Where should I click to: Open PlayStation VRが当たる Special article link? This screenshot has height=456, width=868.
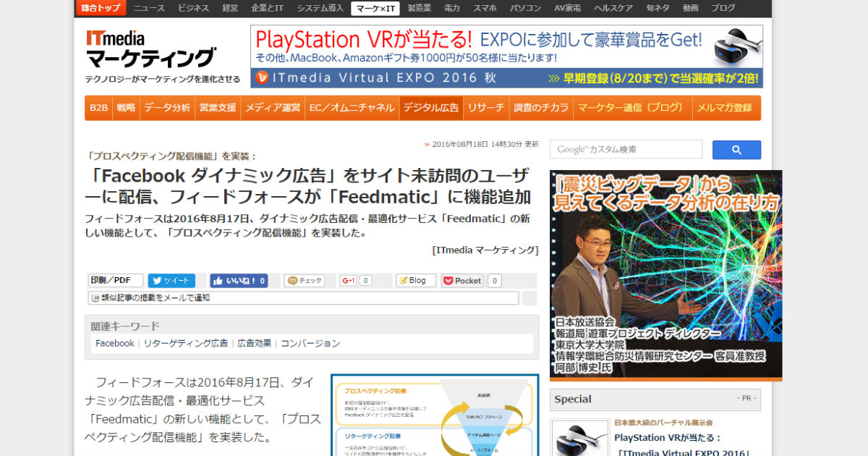pyautogui.click(x=681, y=444)
